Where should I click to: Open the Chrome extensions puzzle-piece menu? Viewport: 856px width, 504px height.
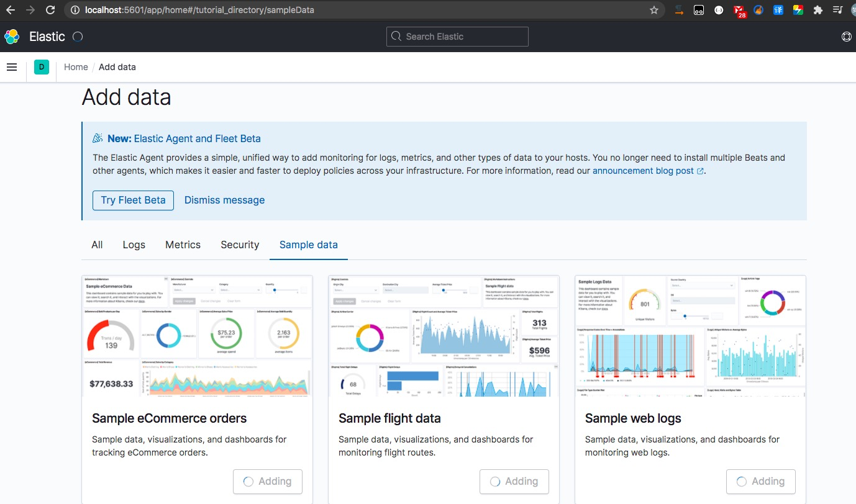pos(817,10)
